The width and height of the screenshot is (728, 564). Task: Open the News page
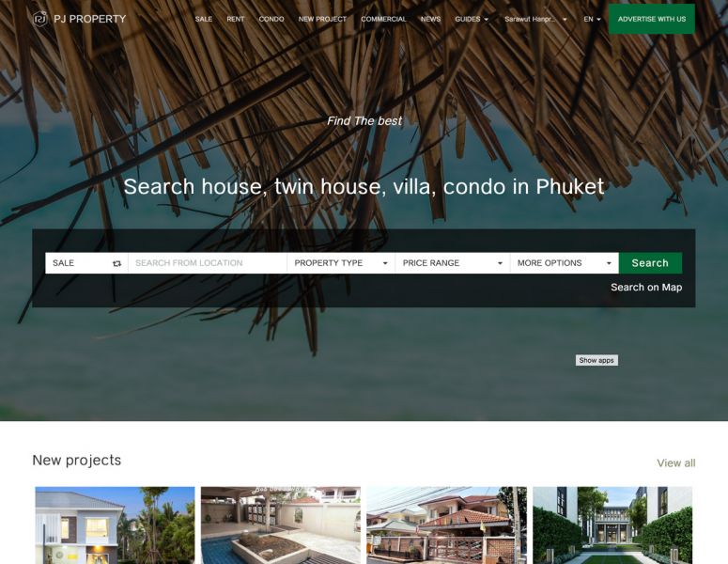(430, 19)
